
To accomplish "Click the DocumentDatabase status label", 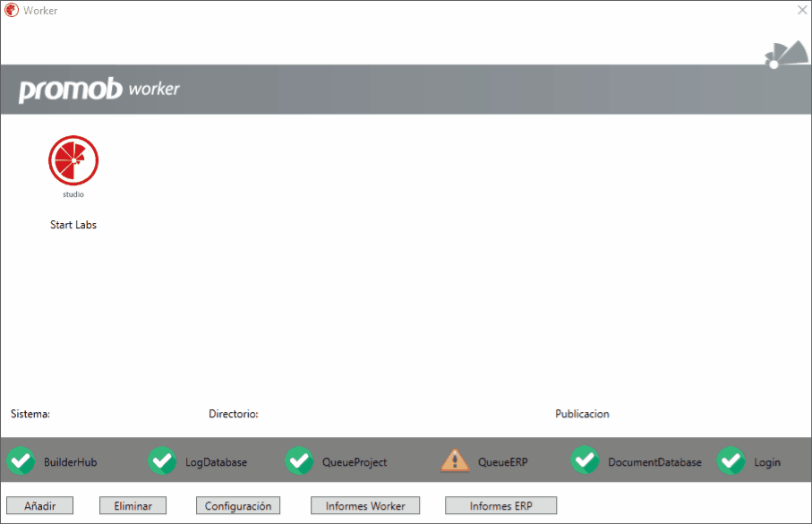I will pyautogui.click(x=655, y=462).
